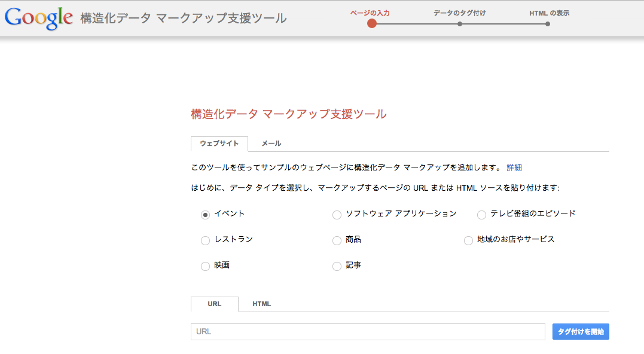Select the イベント radio button
Image resolution: width=644 pixels, height=354 pixels.
pos(205,215)
